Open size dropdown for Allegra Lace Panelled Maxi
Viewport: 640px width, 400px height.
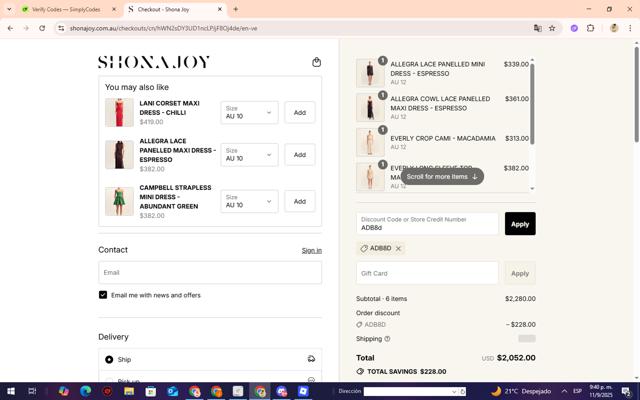(249, 155)
